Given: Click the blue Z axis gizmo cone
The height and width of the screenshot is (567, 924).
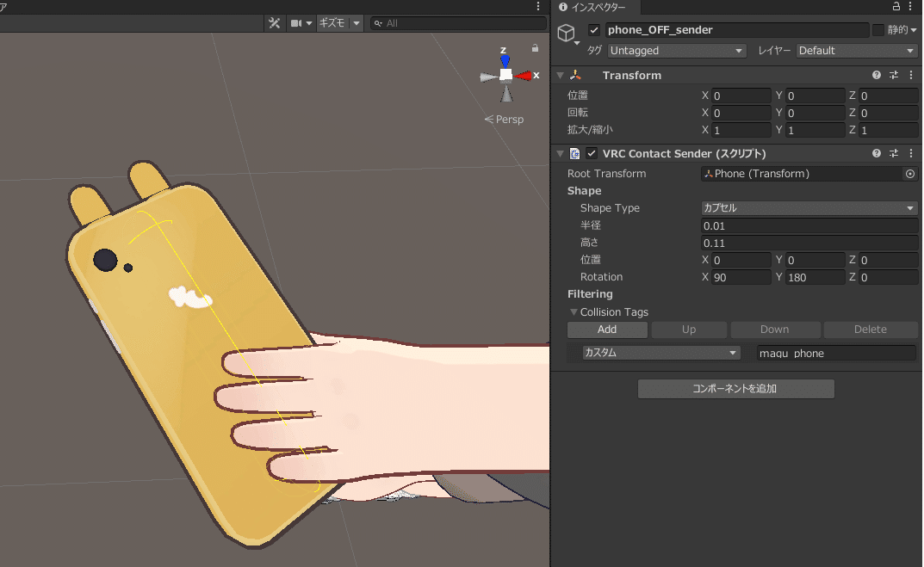Looking at the screenshot, I should pos(505,60).
